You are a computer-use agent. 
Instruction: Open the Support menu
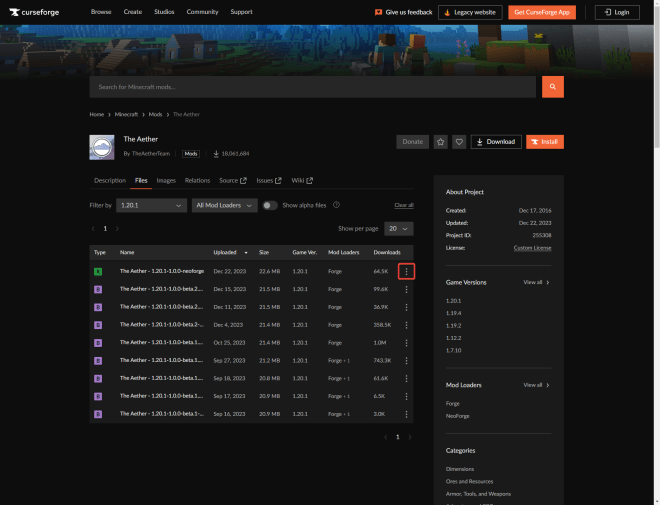(x=241, y=12)
